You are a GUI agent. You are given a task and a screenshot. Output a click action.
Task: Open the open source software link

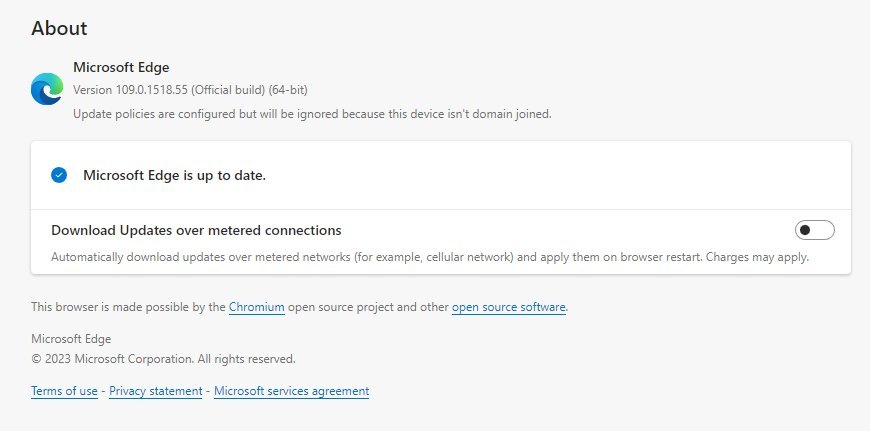pyautogui.click(x=509, y=307)
